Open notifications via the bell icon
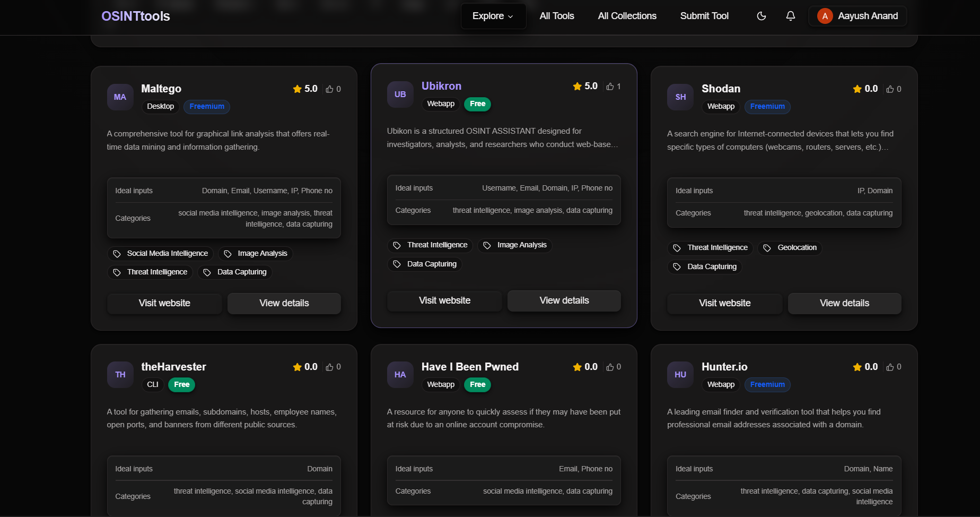This screenshot has height=517, width=980. point(791,16)
